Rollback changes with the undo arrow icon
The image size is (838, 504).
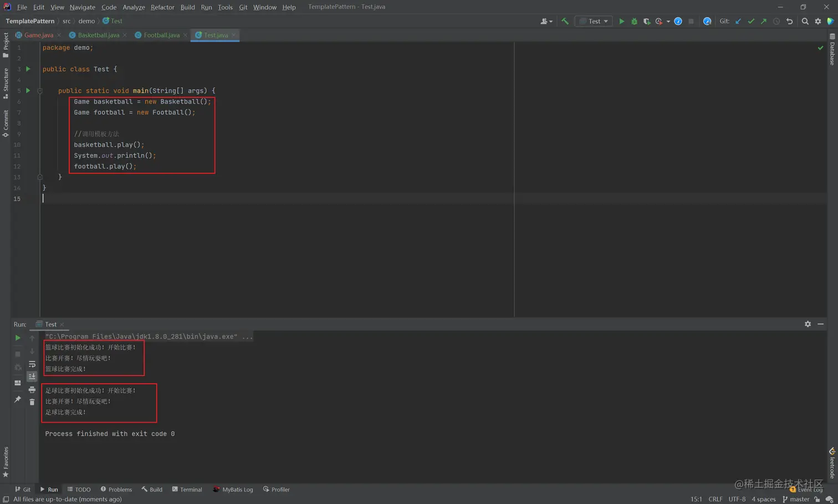tap(790, 21)
